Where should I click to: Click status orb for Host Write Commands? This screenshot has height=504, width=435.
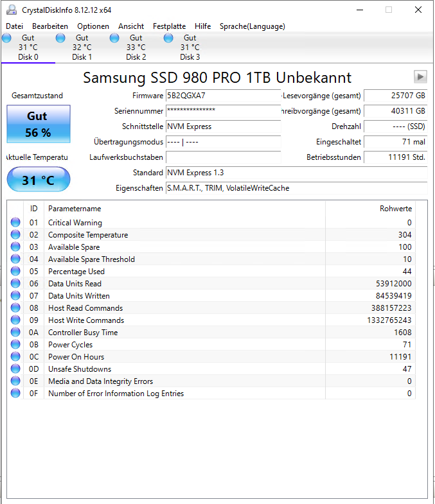[x=15, y=320]
